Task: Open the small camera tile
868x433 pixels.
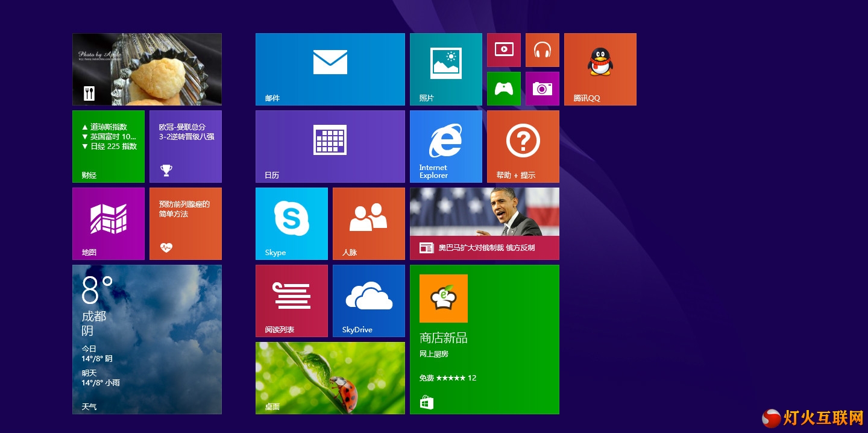Action: [542, 89]
